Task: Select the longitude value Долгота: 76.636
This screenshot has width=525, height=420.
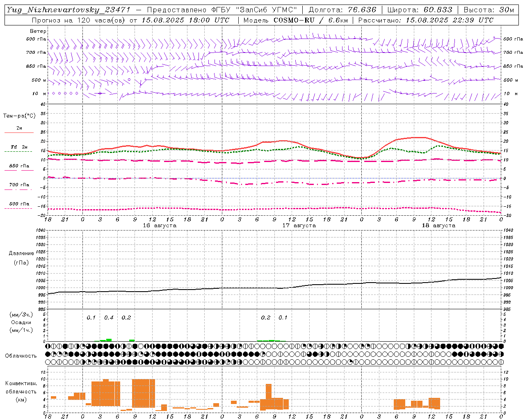Action: (342, 10)
